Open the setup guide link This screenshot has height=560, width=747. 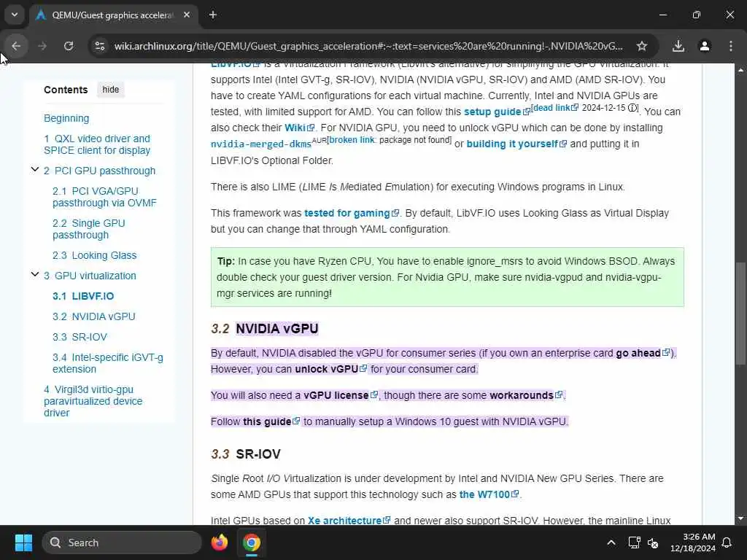coord(496,112)
